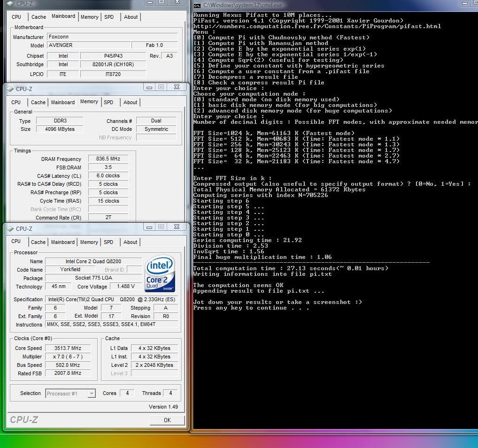Click the processor Name field Intel Core 2 Quad Q8200
This screenshot has height=448, width=478.
(x=93, y=261)
